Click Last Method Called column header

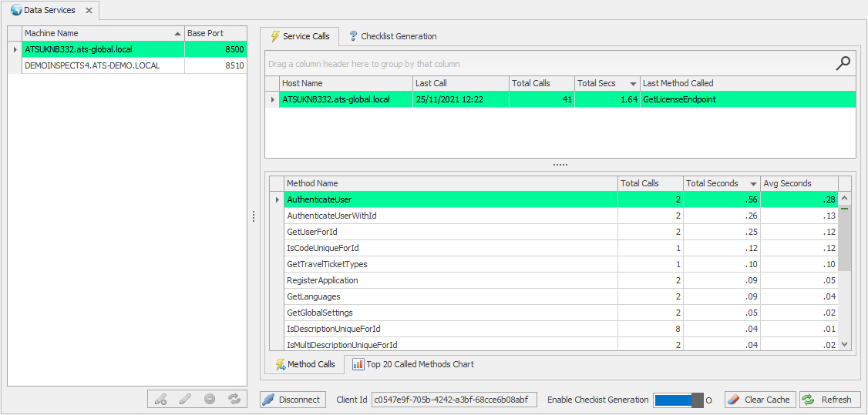(747, 83)
